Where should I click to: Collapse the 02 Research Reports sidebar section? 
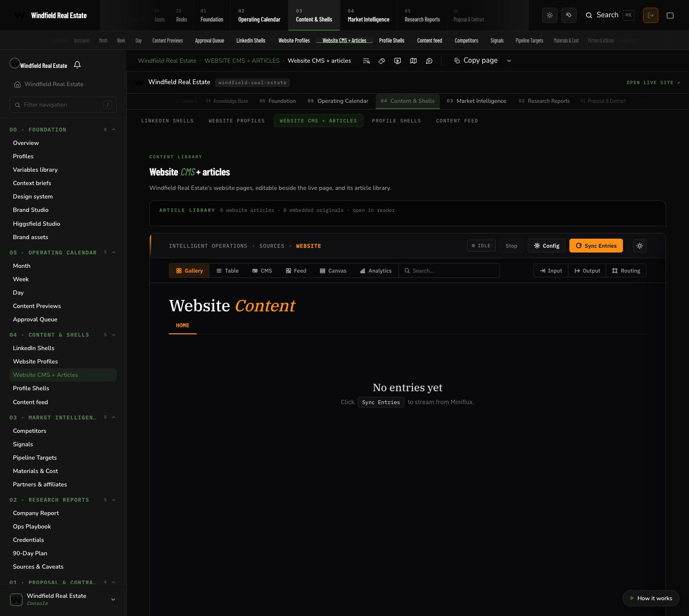(x=114, y=500)
